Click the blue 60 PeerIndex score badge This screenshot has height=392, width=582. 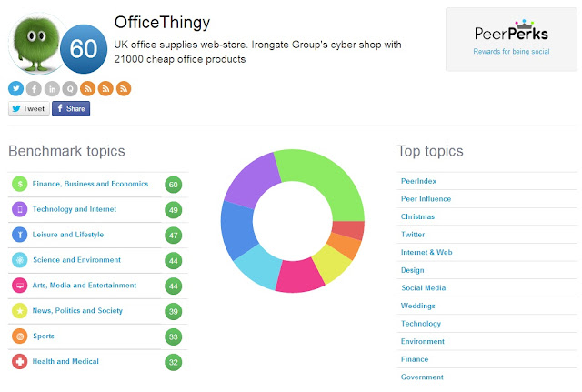84,48
